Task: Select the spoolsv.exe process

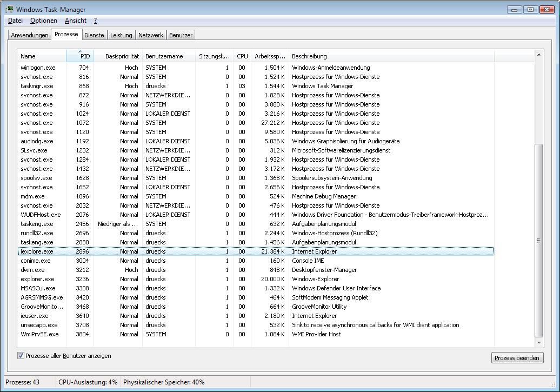Action: click(256, 178)
